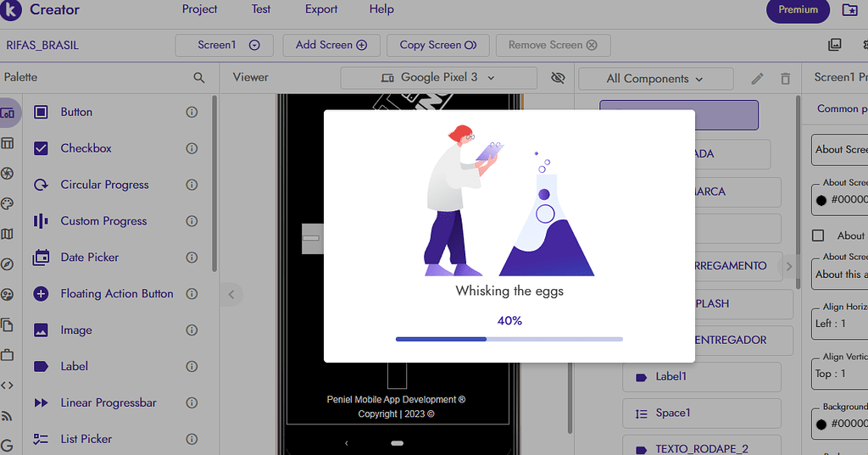Click the phone preview back arrow
The image size is (868, 455).
(x=347, y=443)
